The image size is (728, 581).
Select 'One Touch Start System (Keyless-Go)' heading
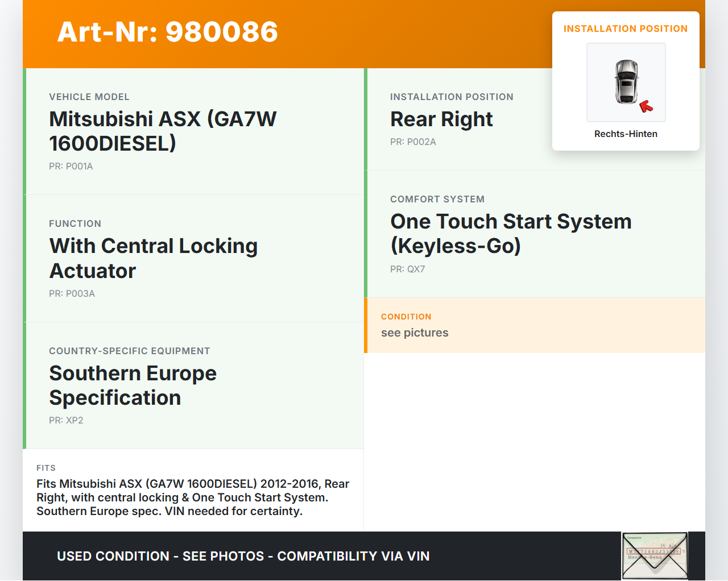coord(511,234)
